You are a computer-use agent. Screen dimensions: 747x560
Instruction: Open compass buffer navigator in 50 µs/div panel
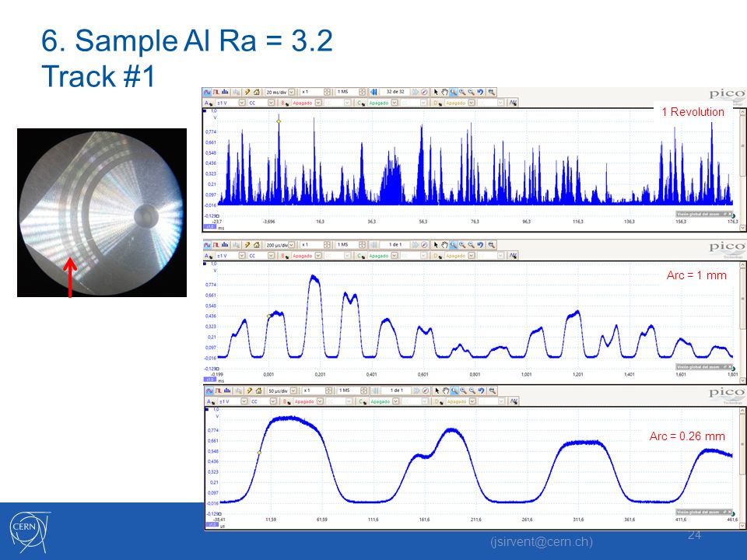426,390
